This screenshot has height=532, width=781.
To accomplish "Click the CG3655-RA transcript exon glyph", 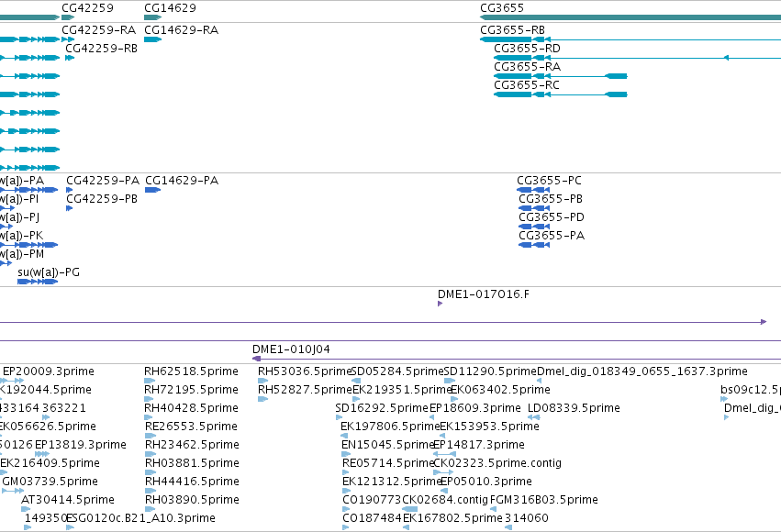I will click(616, 76).
